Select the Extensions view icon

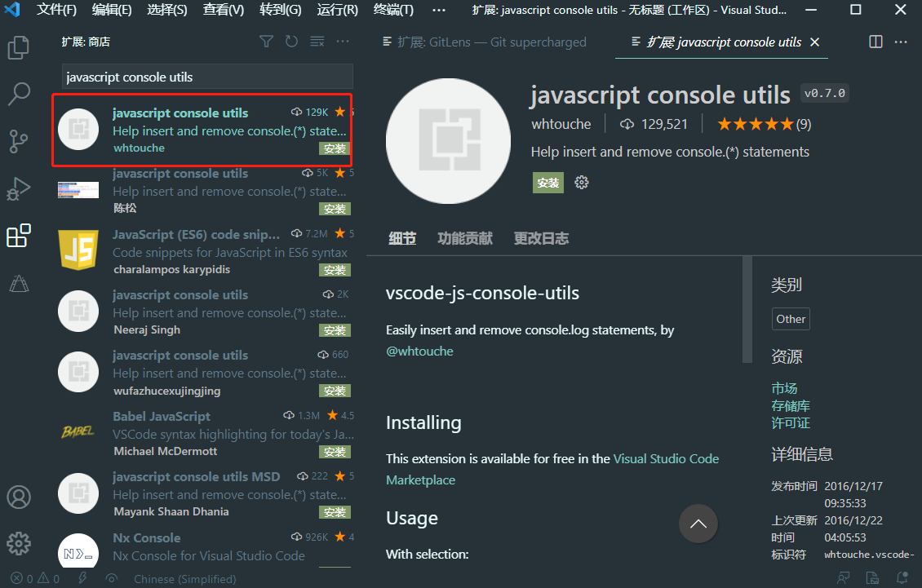tap(18, 236)
